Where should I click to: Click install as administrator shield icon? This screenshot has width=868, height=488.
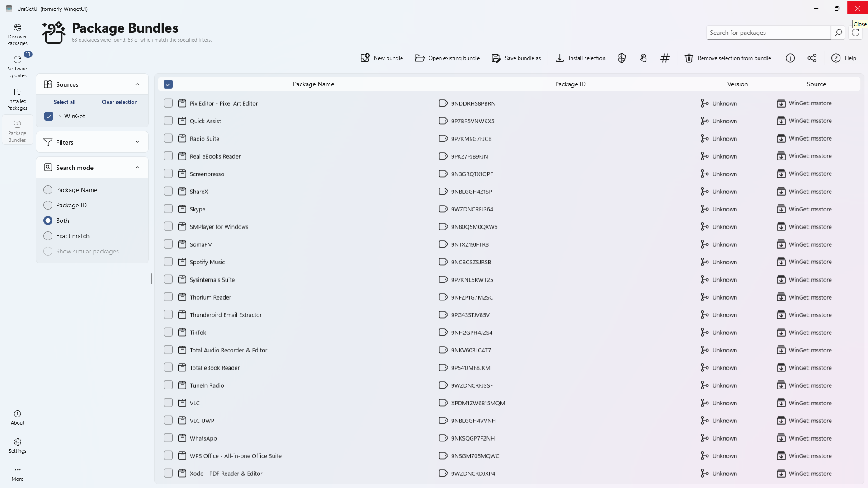(622, 58)
